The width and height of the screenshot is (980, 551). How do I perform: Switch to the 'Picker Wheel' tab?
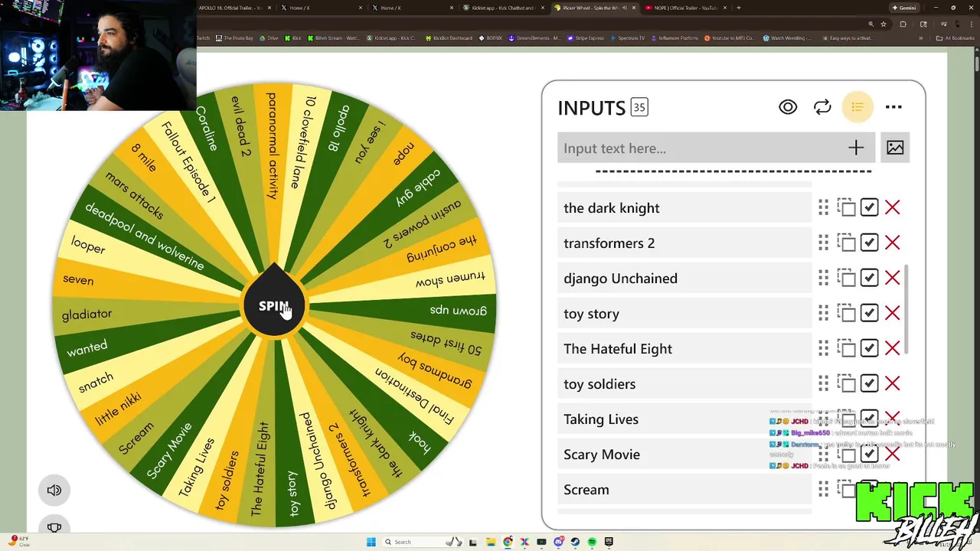pos(597,8)
